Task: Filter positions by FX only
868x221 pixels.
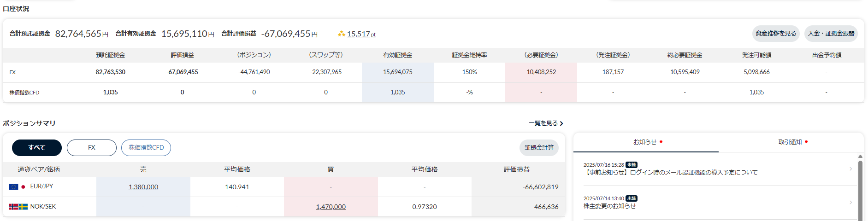Action: 92,148
